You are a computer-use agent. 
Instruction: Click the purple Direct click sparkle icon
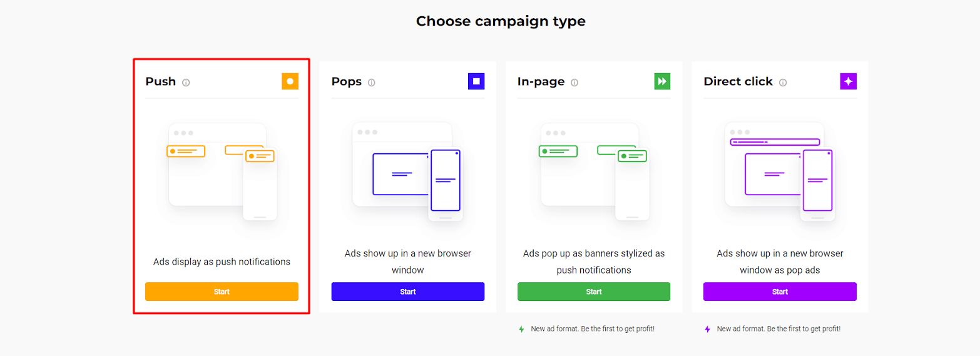[x=849, y=81]
